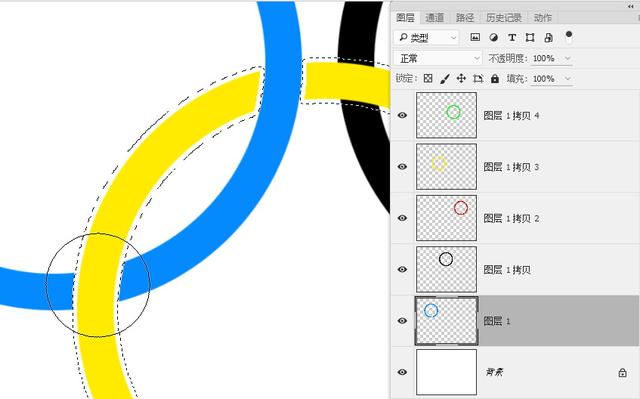Filter layers by pixel layer icon
The width and height of the screenshot is (640, 399).
(x=475, y=38)
